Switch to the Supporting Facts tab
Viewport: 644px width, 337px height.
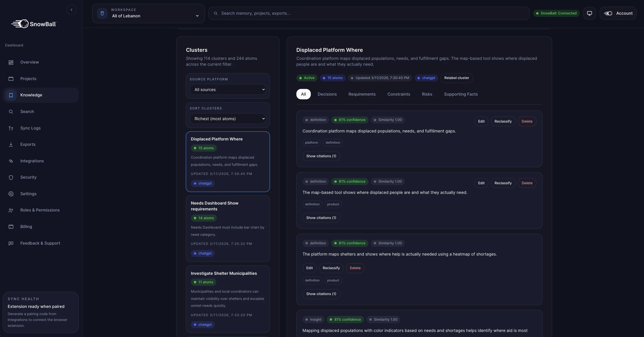click(x=461, y=94)
